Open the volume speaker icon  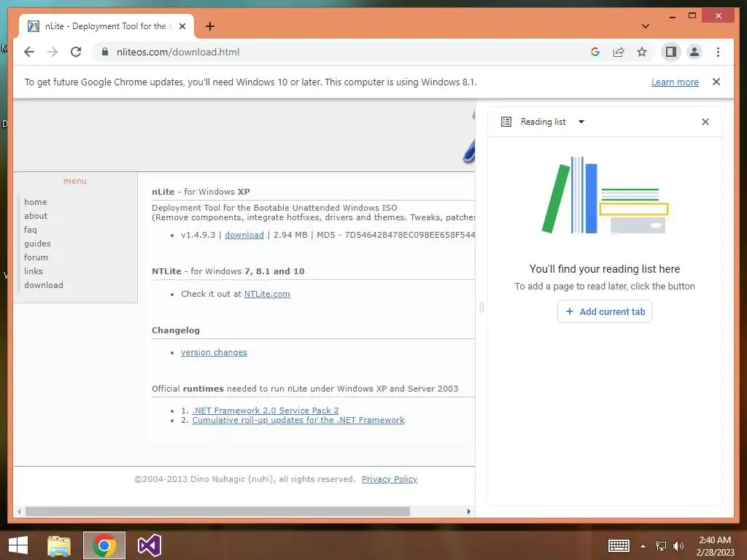click(678, 546)
